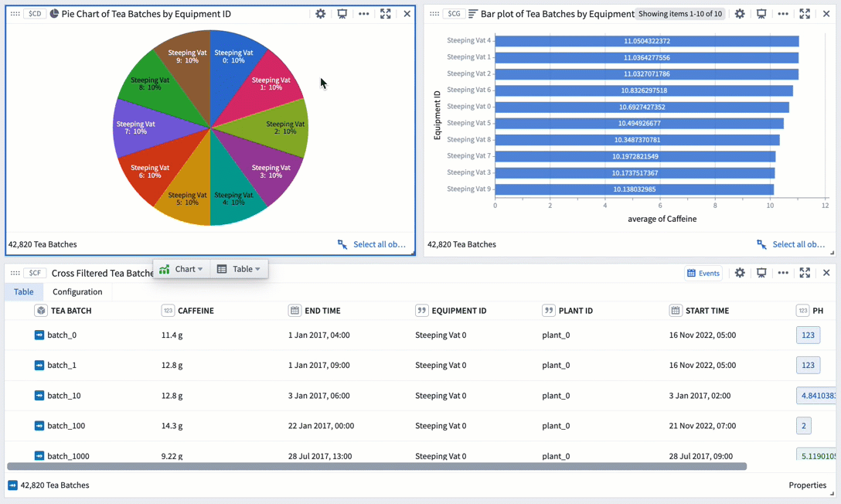Click the quote icon of the EQUIPMENT ID column
The image size is (841, 504).
coord(421,311)
